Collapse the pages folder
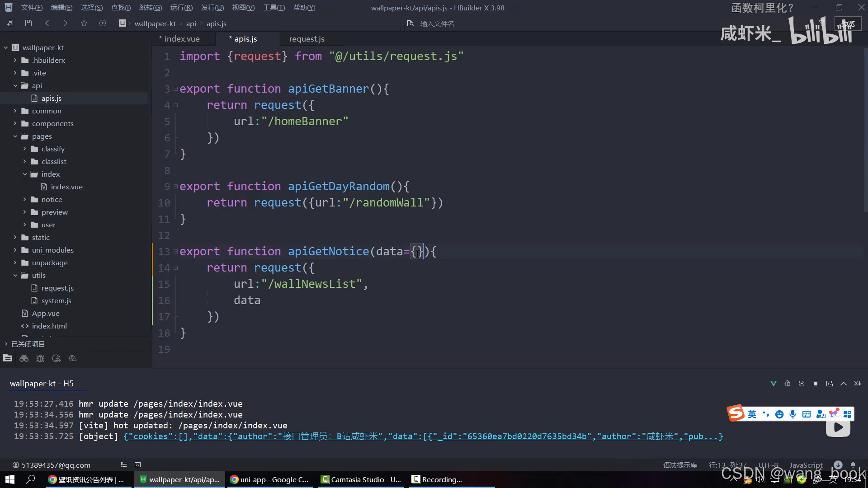Viewport: 868px width, 488px height. (15, 136)
